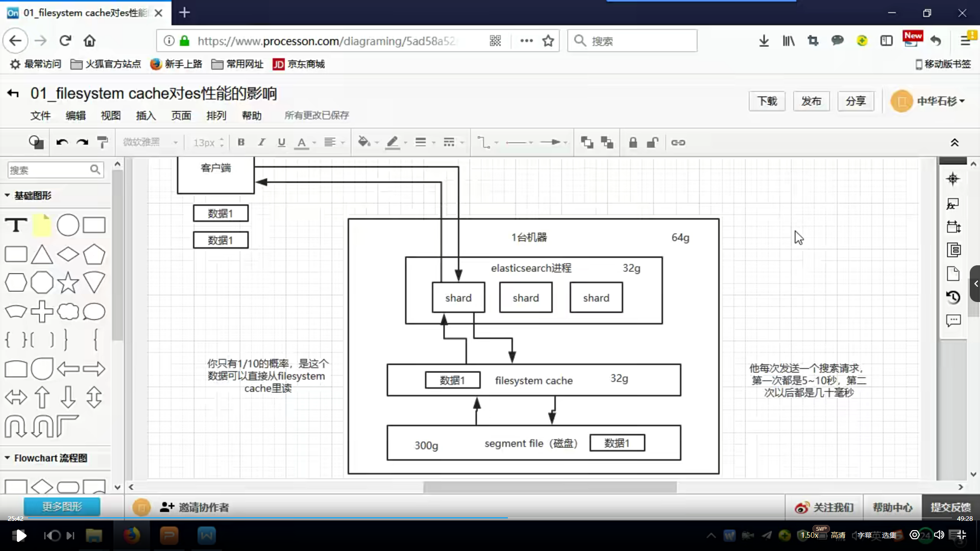The width and height of the screenshot is (980, 551).
Task: Select the paint bucket fill icon
Action: coord(363,142)
